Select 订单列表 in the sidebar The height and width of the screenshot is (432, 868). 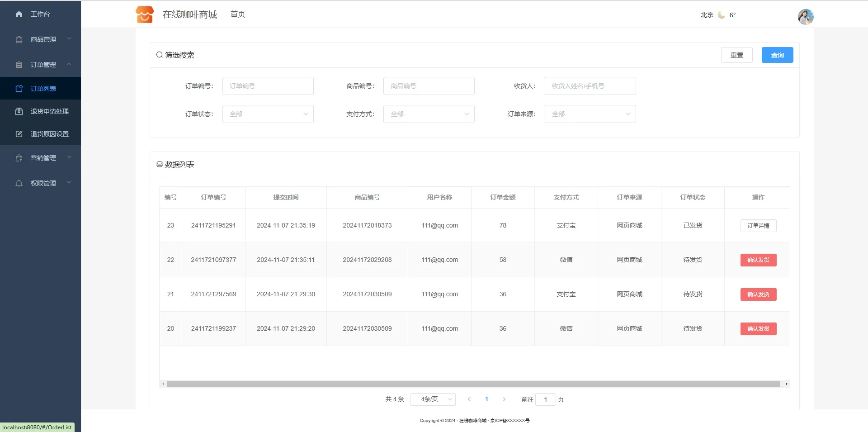click(x=43, y=89)
